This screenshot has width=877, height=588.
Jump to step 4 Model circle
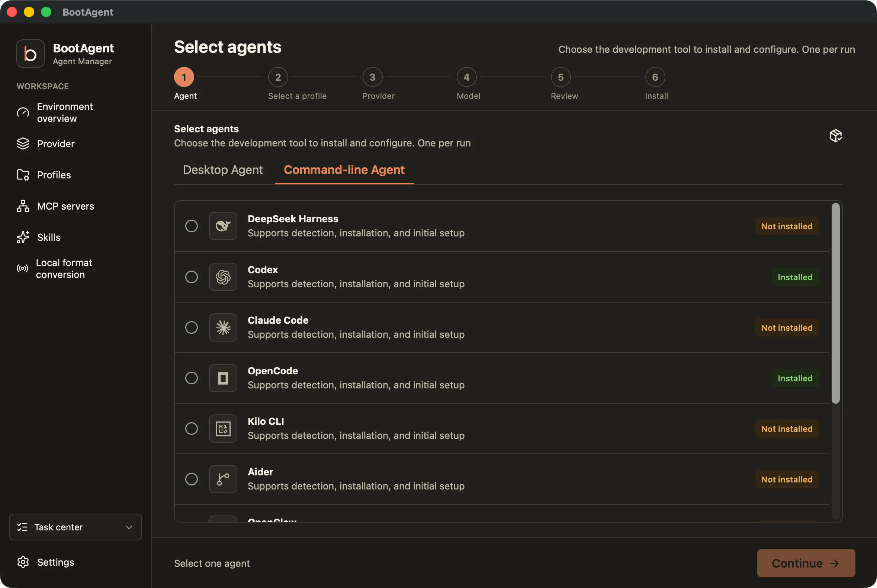point(466,77)
